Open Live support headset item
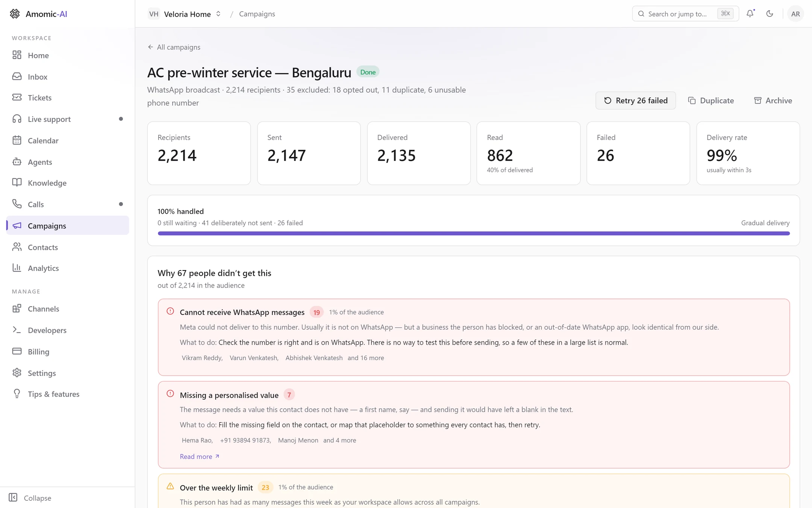Image resolution: width=812 pixels, height=508 pixels. point(68,119)
